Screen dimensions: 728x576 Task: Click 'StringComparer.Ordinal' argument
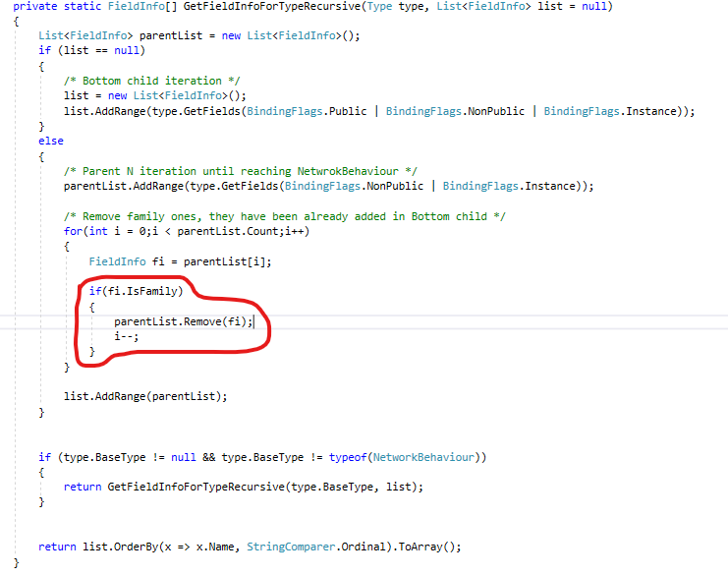coord(316,547)
